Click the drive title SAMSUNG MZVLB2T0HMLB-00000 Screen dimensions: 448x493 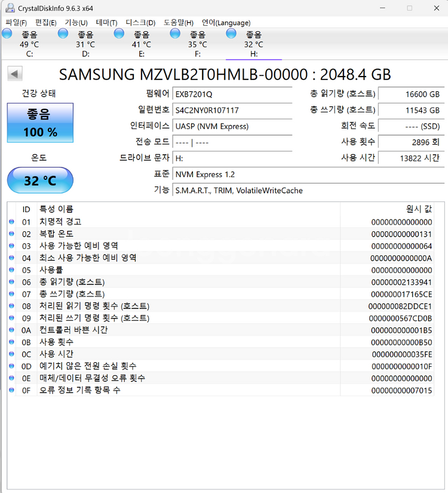coord(183,75)
